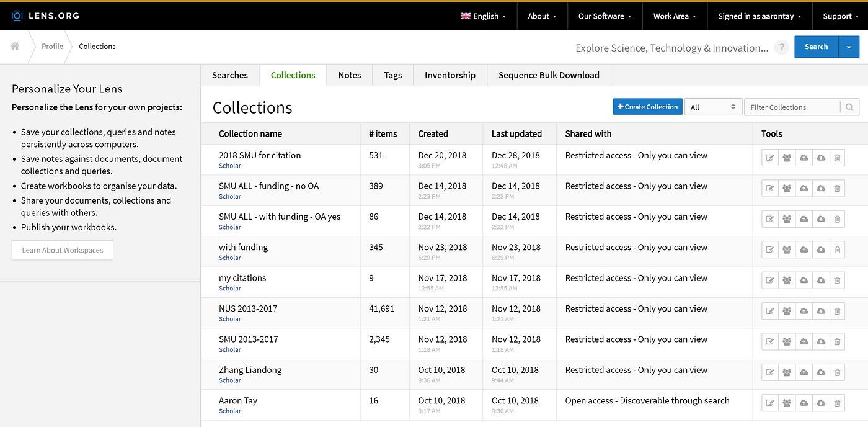Image resolution: width=868 pixels, height=427 pixels.
Task: Click the Scholar label under 'Aaron Tay'
Action: point(230,411)
